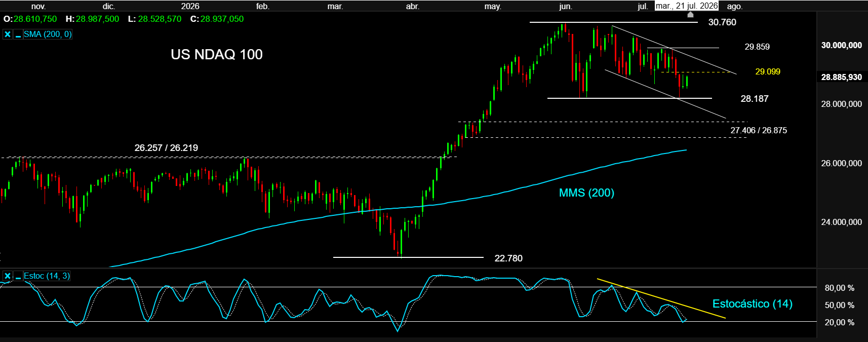The image size is (868, 342).
Task: Select the highlighted date 'mar., 21 jul. 2026'
Action: point(687,6)
